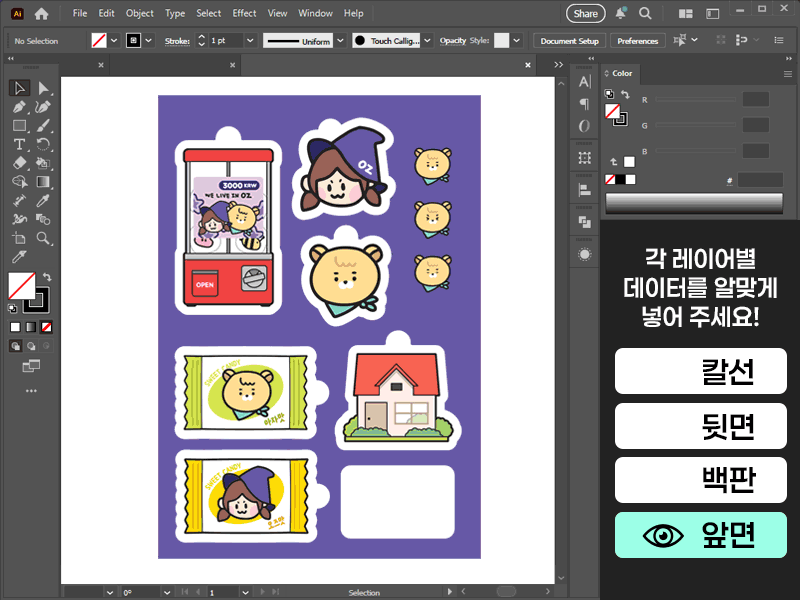800x600 pixels.
Task: Click the R slider in Color panel
Action: pos(696,99)
